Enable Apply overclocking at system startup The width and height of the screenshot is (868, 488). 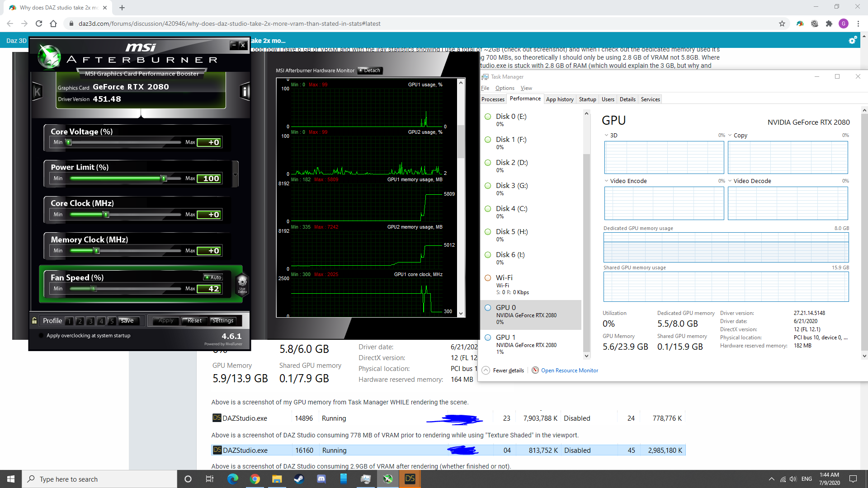pyautogui.click(x=42, y=336)
